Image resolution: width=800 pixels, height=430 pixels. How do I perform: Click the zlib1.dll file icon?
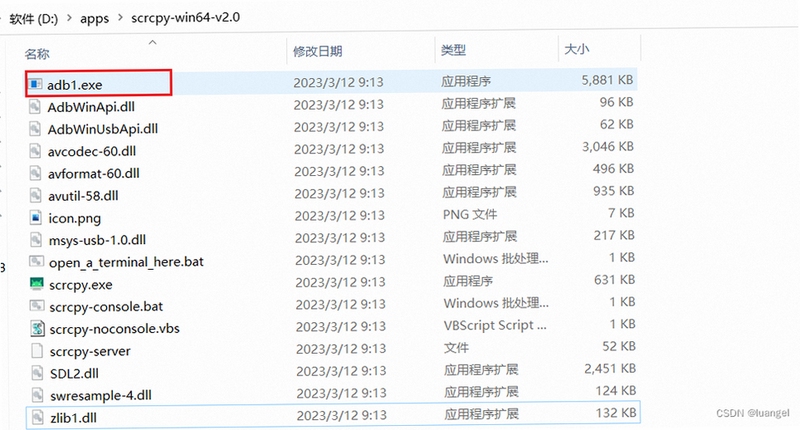click(x=37, y=417)
